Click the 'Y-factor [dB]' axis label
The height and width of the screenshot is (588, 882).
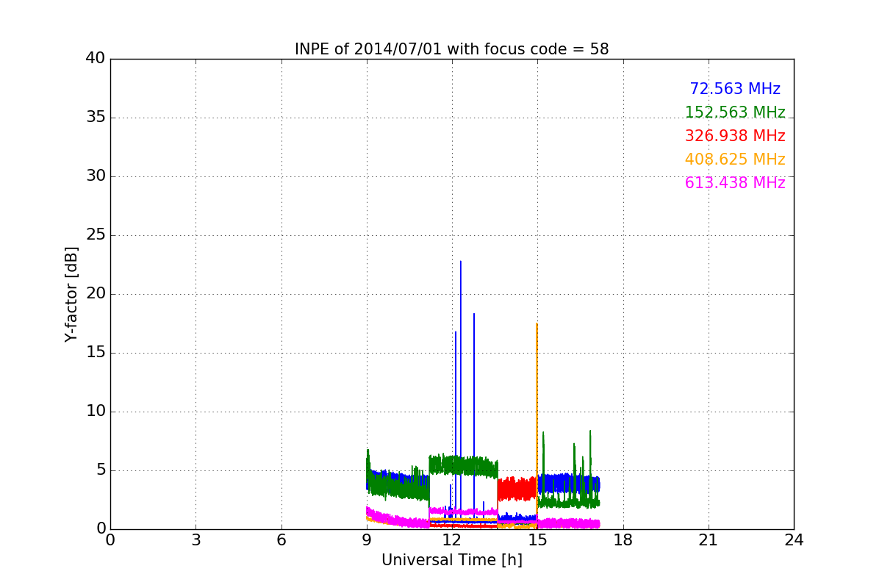(71, 294)
